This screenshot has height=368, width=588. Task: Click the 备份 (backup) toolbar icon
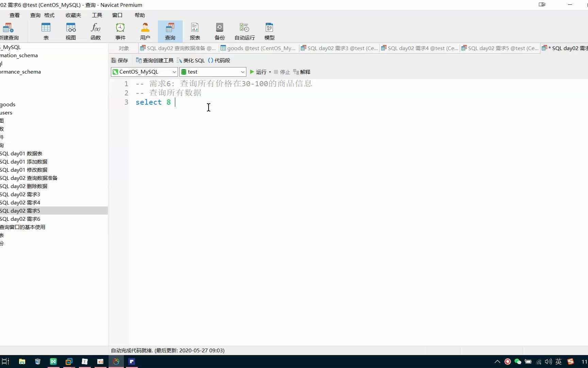tap(219, 31)
